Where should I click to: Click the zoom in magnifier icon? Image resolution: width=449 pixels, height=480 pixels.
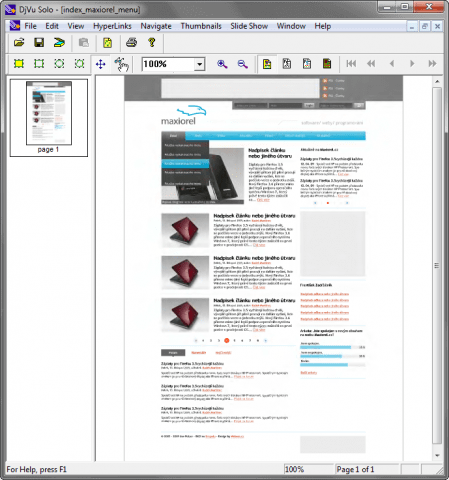(222, 64)
